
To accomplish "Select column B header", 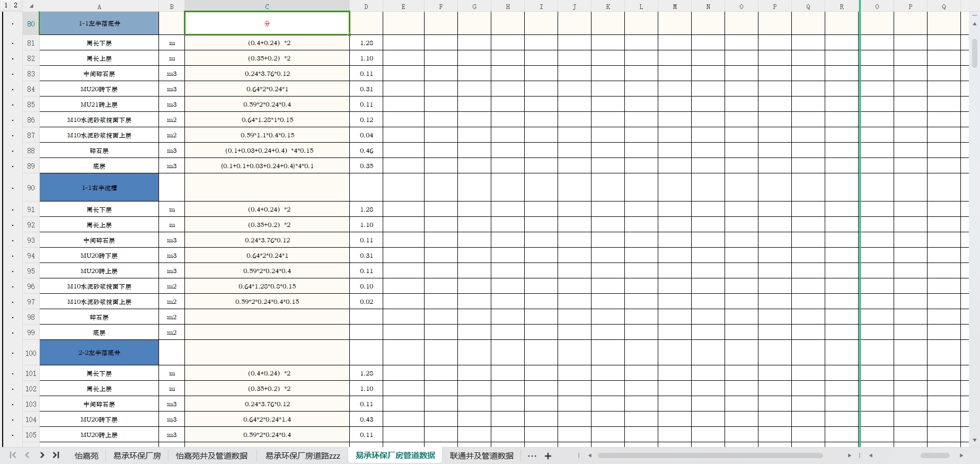I will (x=172, y=6).
